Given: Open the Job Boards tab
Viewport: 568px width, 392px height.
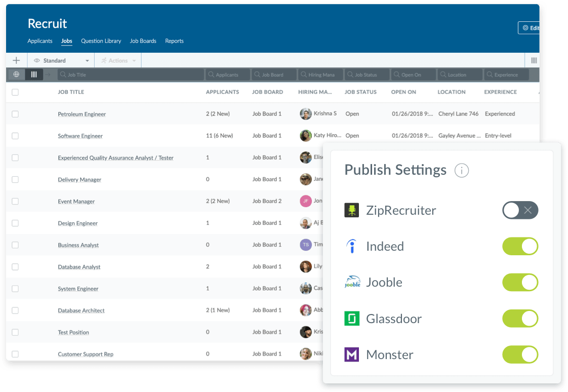Looking at the screenshot, I should [143, 41].
